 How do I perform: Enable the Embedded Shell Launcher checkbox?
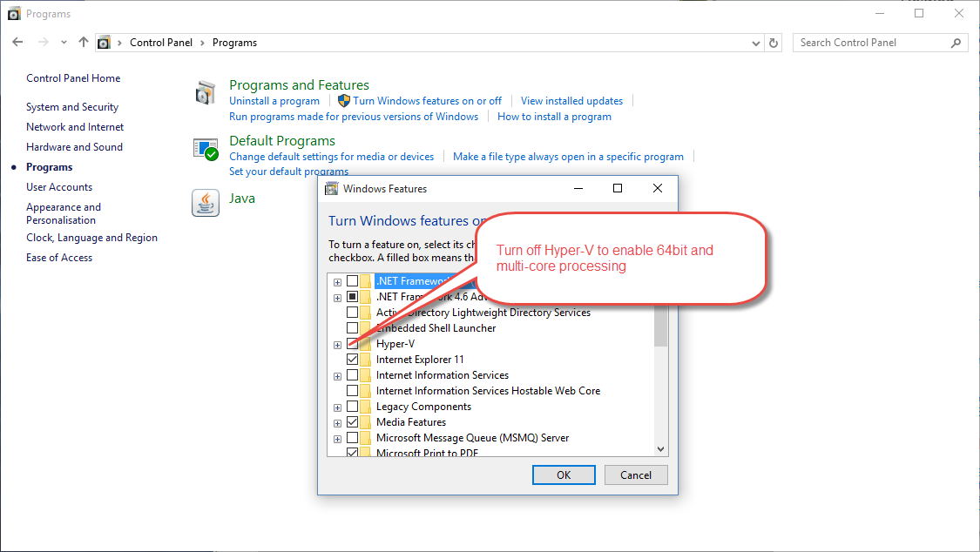[353, 328]
